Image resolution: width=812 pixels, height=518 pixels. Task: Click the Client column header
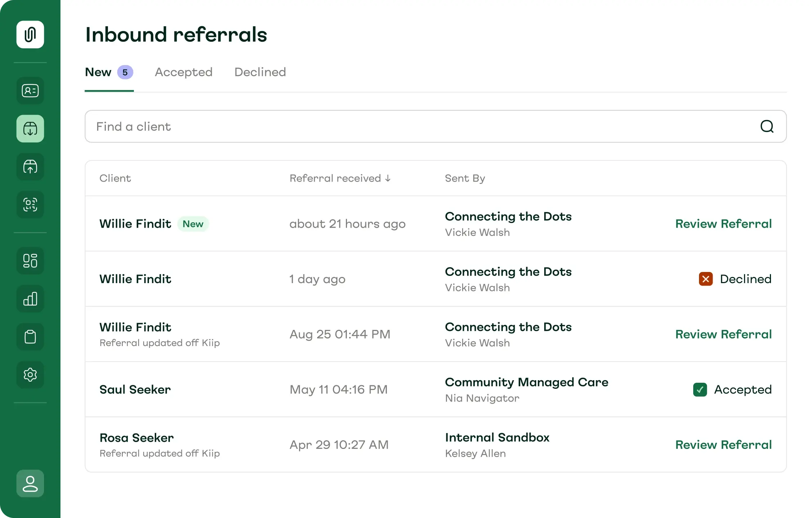(x=115, y=178)
